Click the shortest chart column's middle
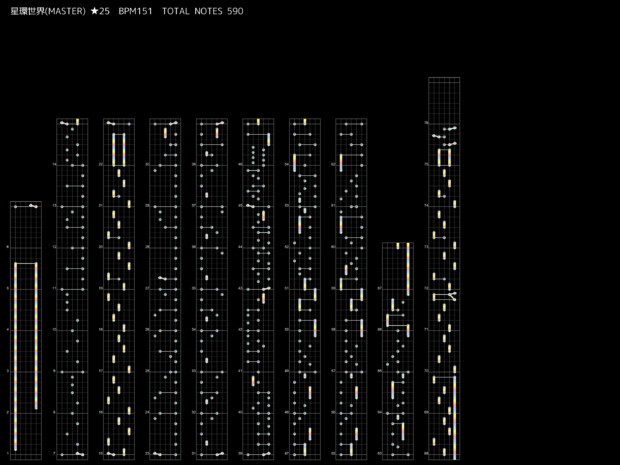 397,350
